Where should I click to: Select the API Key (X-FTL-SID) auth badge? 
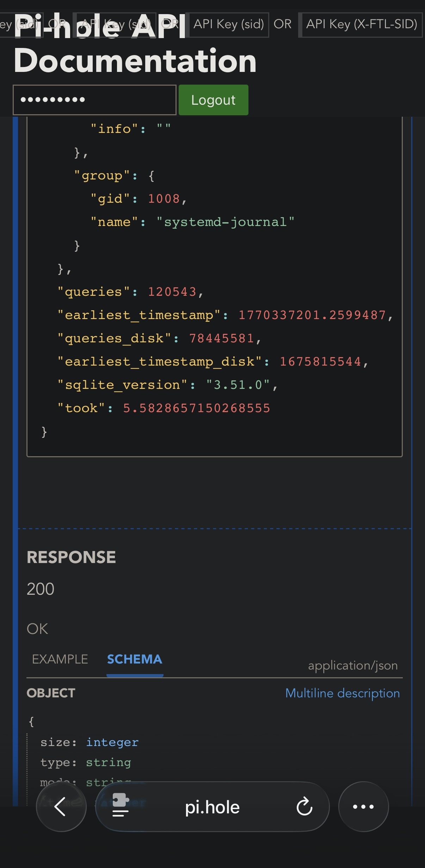click(362, 24)
